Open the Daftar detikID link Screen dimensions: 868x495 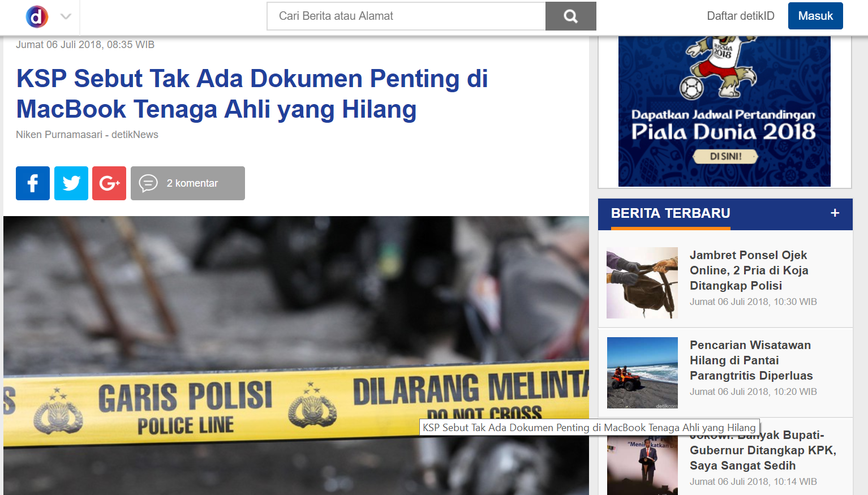[x=740, y=16]
